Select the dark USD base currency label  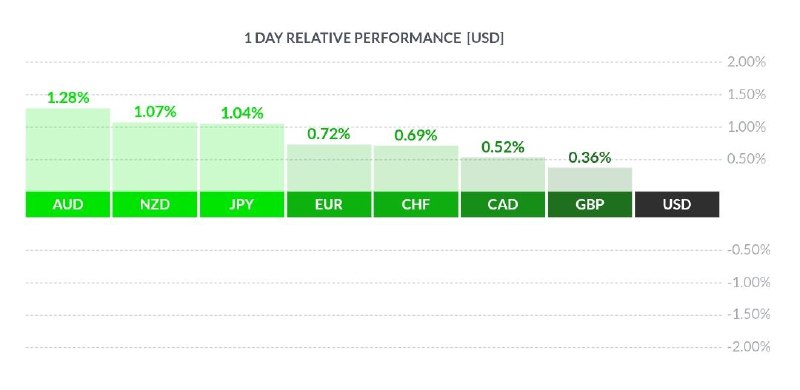[x=677, y=205]
